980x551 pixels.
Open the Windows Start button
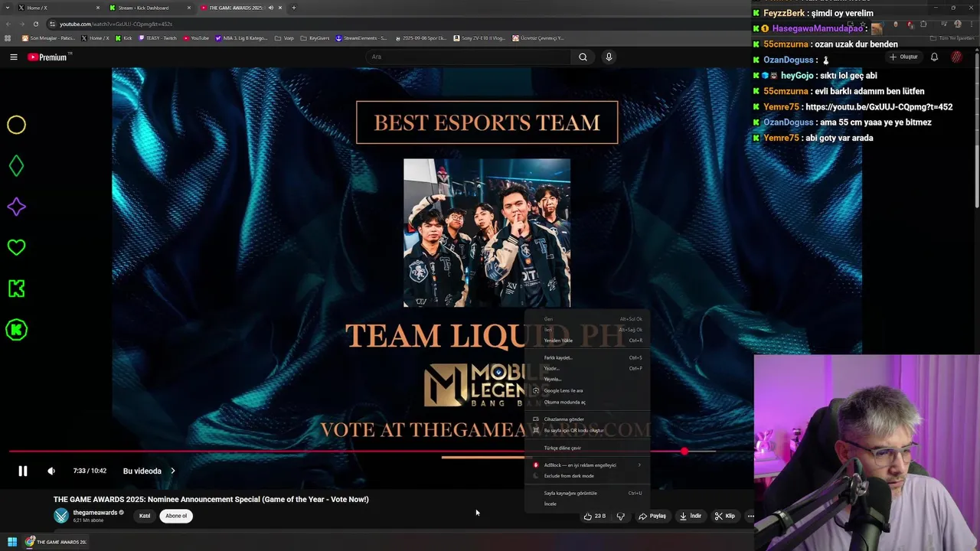[x=12, y=542]
